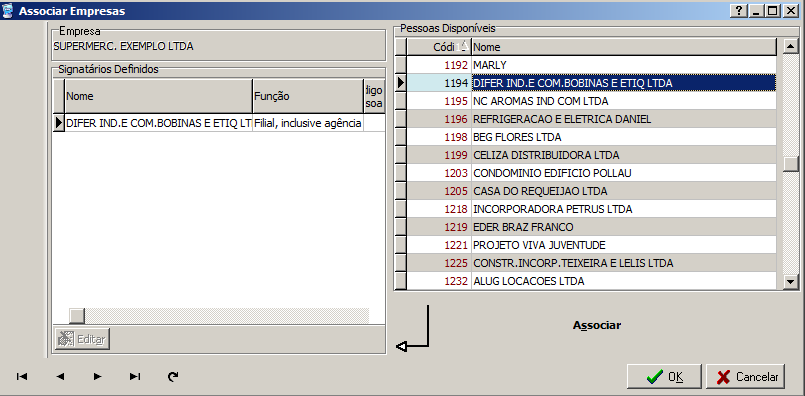Viewport: 805px width, 396px height.
Task: Click the refresh records icon
Action: click(173, 376)
